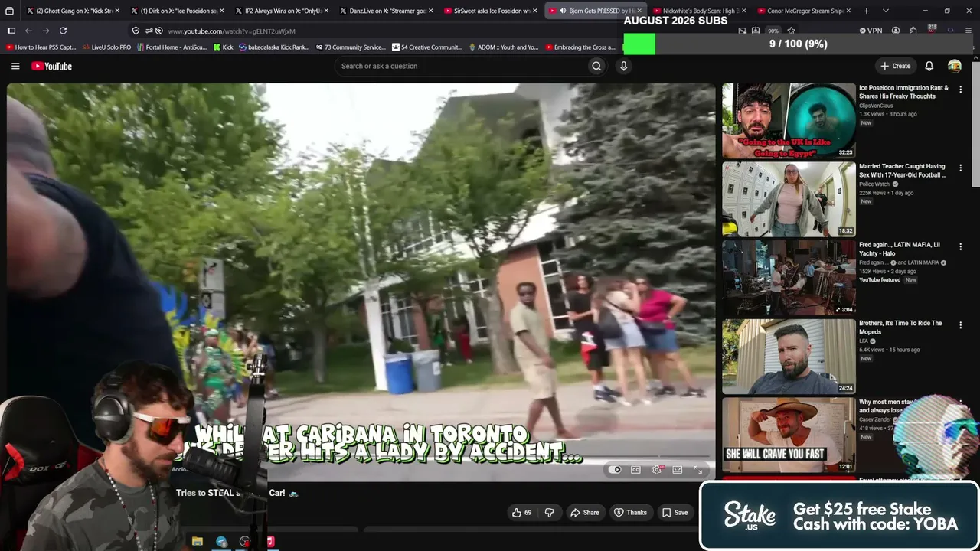Viewport: 980px width, 551px height.
Task: Open options for the Ice Poseidon Immigration Rant video
Action: point(960,90)
